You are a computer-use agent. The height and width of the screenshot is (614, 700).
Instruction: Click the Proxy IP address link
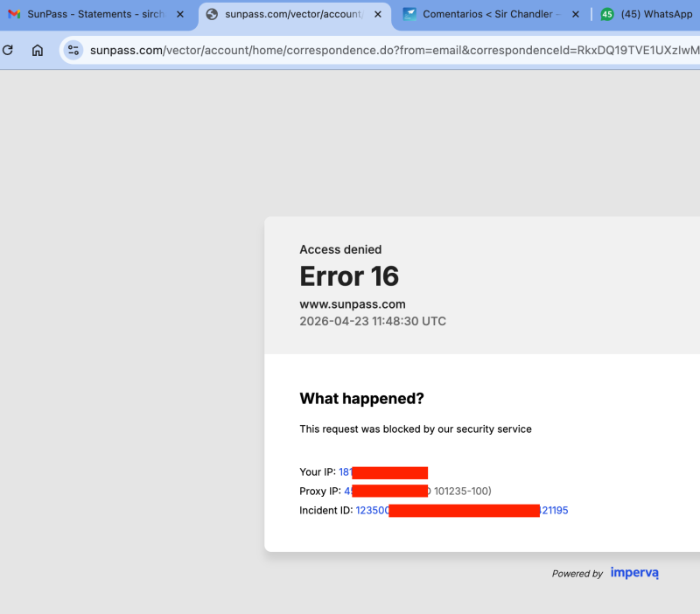(348, 491)
